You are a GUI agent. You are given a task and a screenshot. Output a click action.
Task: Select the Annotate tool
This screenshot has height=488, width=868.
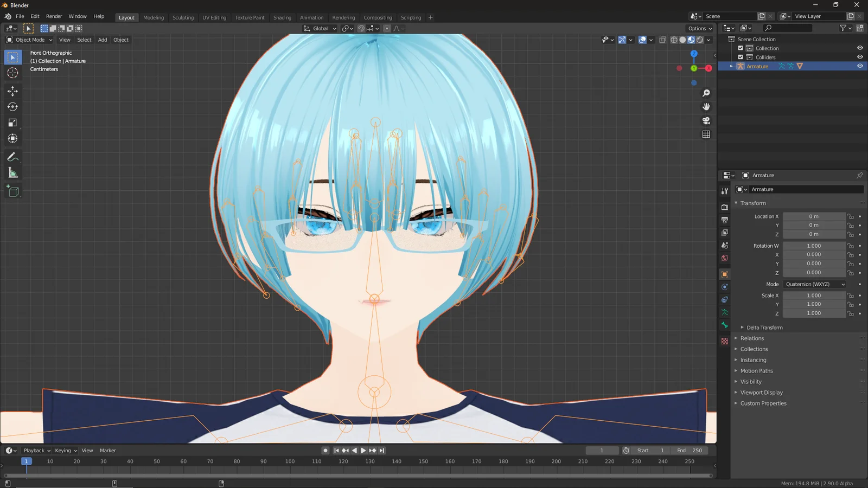point(12,157)
